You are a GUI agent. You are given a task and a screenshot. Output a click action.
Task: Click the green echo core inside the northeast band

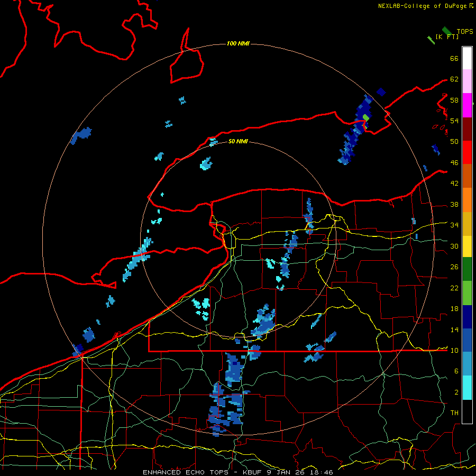point(366,117)
